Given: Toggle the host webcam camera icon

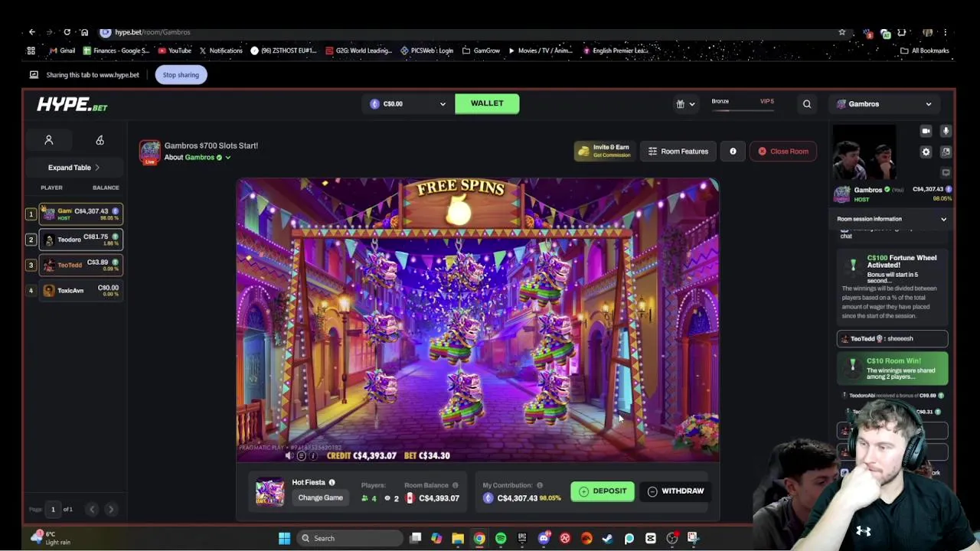Looking at the screenshot, I should click(x=926, y=131).
